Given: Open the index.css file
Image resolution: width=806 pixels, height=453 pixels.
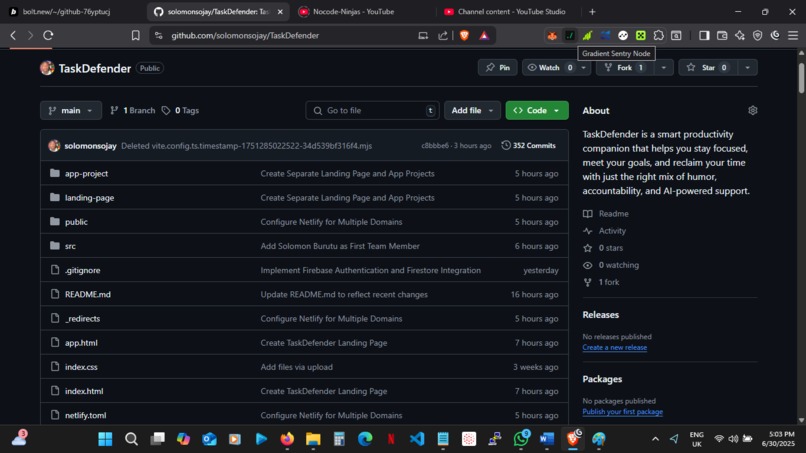Looking at the screenshot, I should tap(81, 367).
